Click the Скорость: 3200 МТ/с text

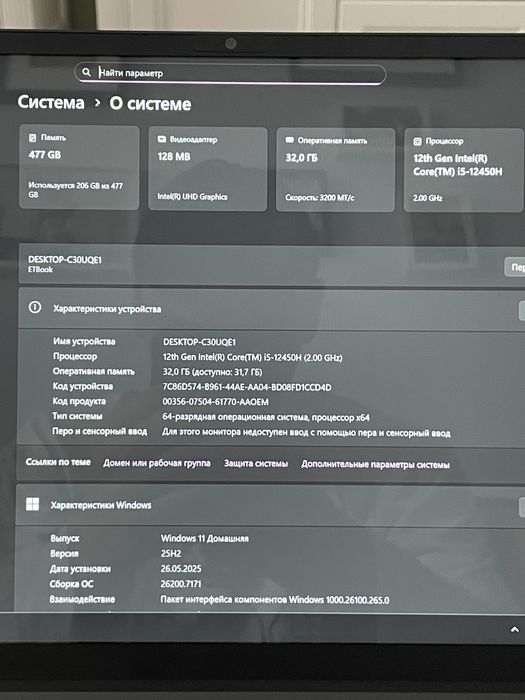[320, 197]
